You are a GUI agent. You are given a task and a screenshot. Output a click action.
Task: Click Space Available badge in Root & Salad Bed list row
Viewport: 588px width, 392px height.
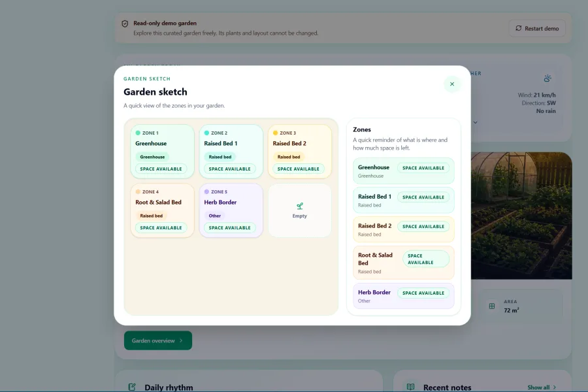425,259
